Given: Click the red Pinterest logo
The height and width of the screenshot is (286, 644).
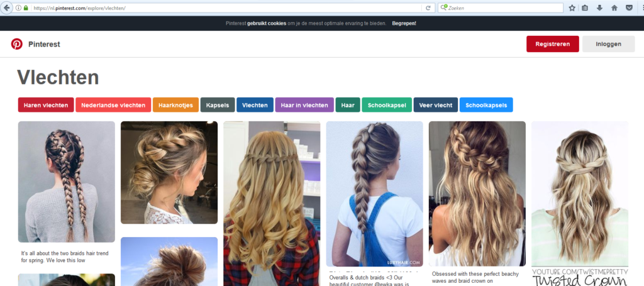Looking at the screenshot, I should coord(17,44).
